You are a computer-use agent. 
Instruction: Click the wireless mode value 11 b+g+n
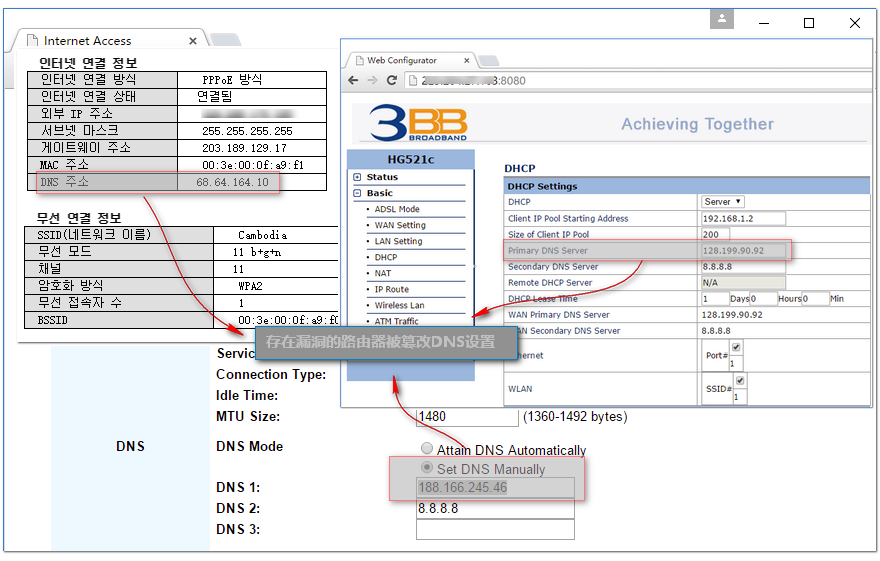256,252
